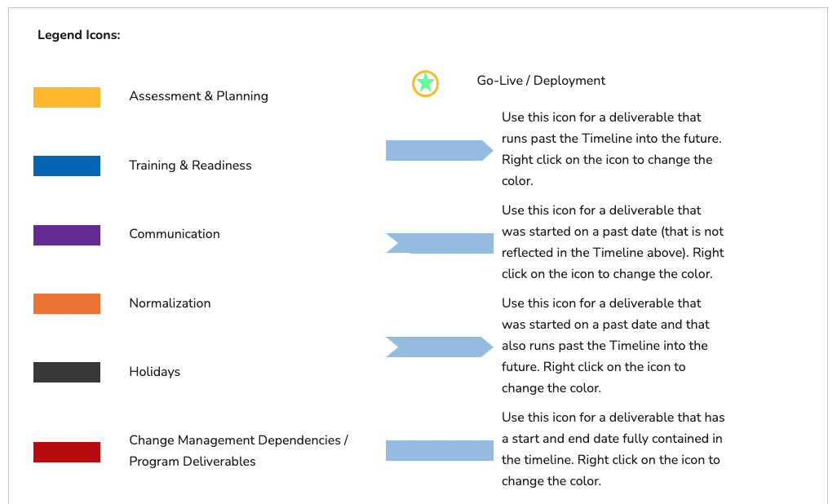Click the Assessment & Planning label
This screenshot has height=504, width=837.
(198, 96)
